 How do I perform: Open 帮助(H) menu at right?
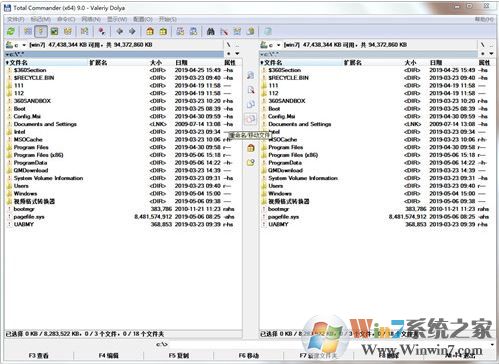(x=484, y=19)
